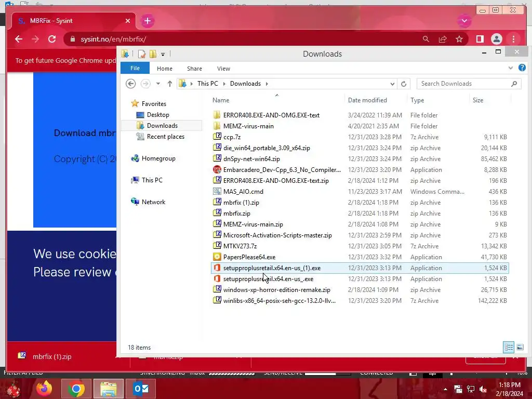Sort files by Name column
The image size is (532, 399).
[220, 100]
